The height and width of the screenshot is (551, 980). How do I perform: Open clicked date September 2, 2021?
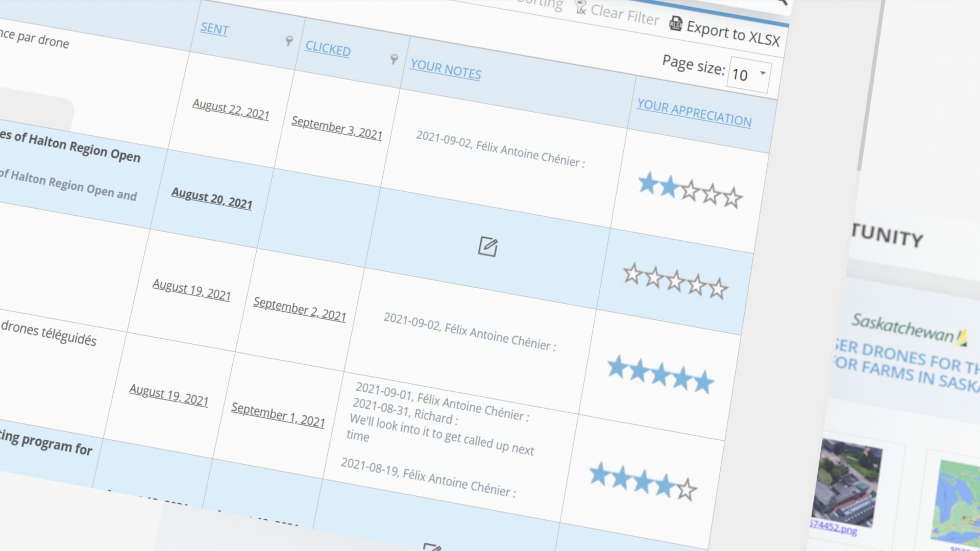pos(300,309)
